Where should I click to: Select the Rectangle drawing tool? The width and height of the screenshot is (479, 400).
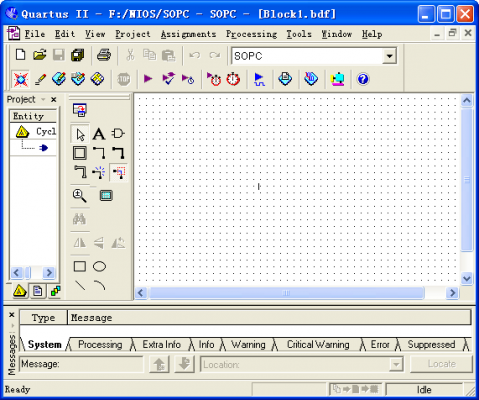pyautogui.click(x=79, y=266)
